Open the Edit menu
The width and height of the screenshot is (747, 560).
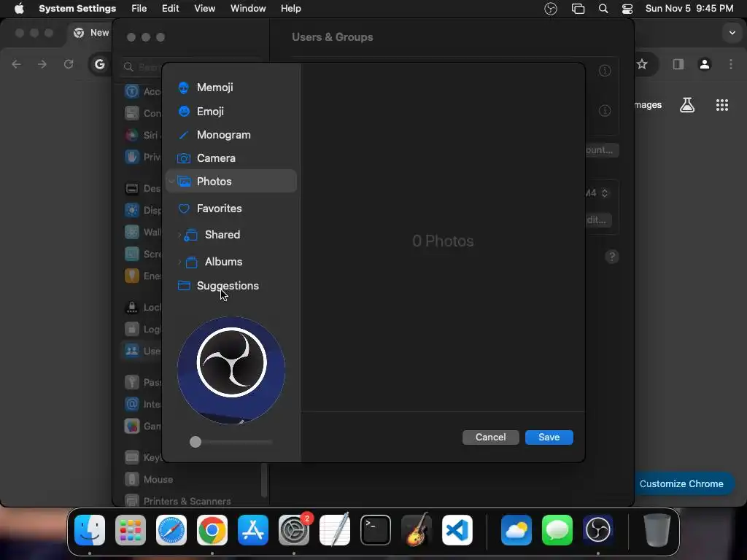pos(171,9)
